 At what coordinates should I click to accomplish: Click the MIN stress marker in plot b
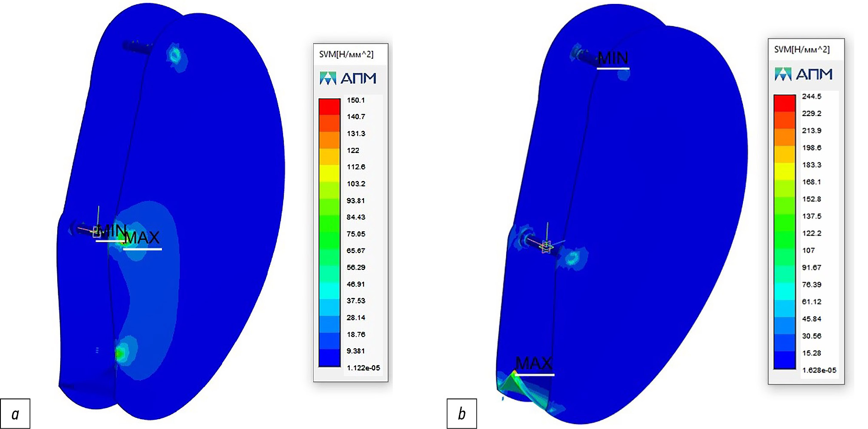613,58
